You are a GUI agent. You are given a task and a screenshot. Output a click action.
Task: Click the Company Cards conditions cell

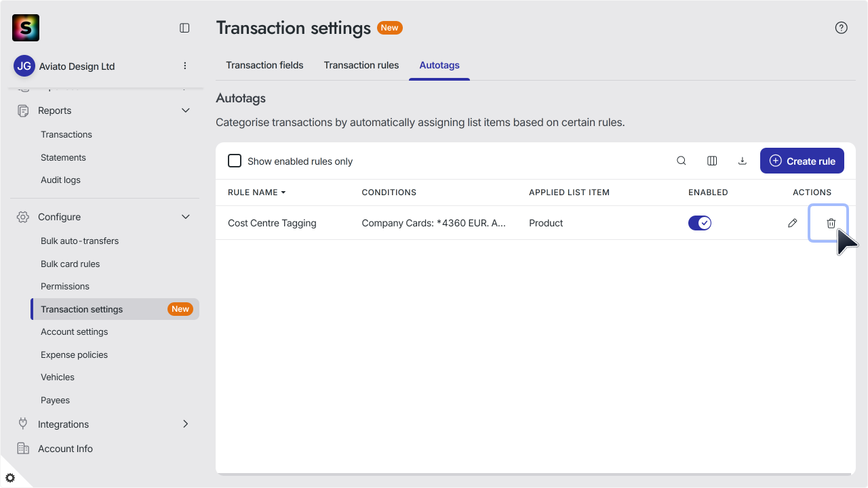pos(434,223)
